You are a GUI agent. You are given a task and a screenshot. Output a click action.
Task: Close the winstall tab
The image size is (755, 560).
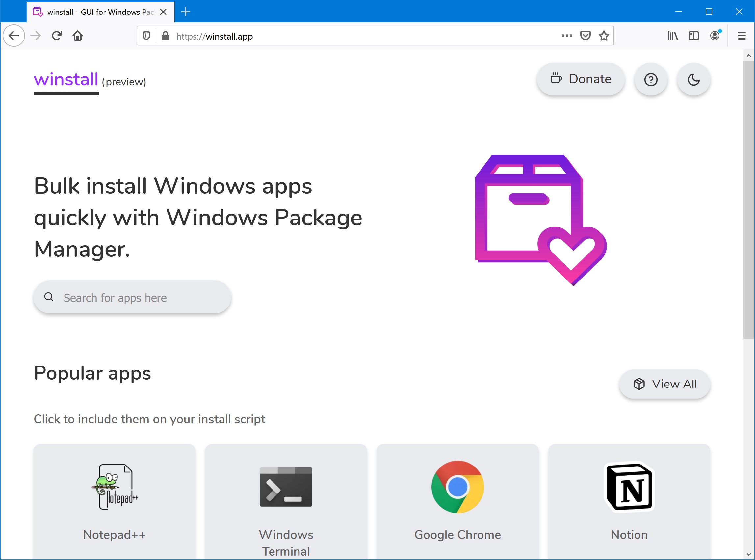tap(163, 12)
